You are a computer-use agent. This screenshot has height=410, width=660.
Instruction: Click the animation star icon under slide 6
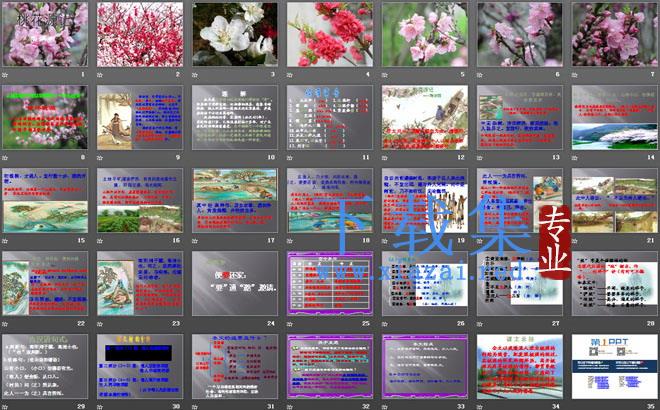tap(479, 75)
